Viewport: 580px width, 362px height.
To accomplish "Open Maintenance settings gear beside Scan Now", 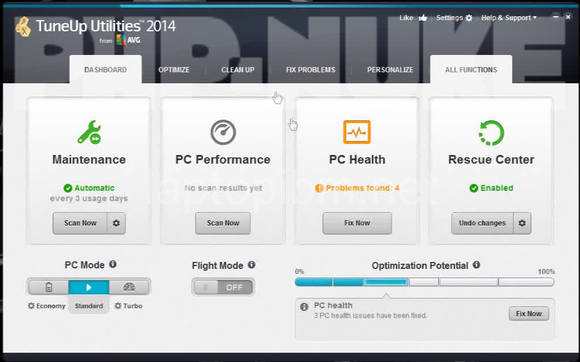I will pos(116,223).
